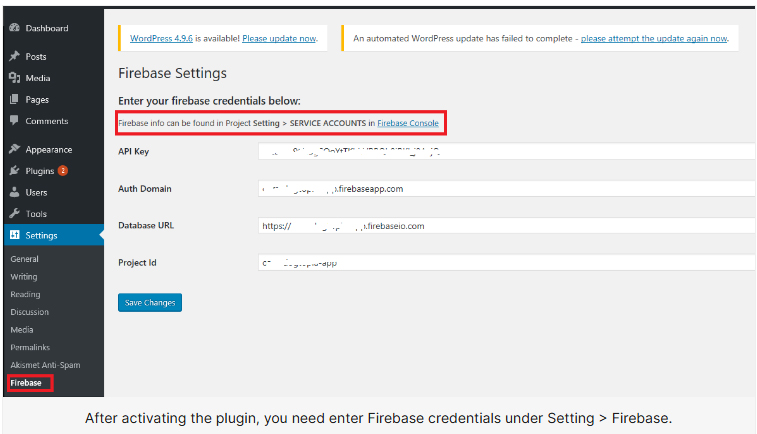
Task: Click the Dashboard gauge icon
Action: click(x=14, y=28)
